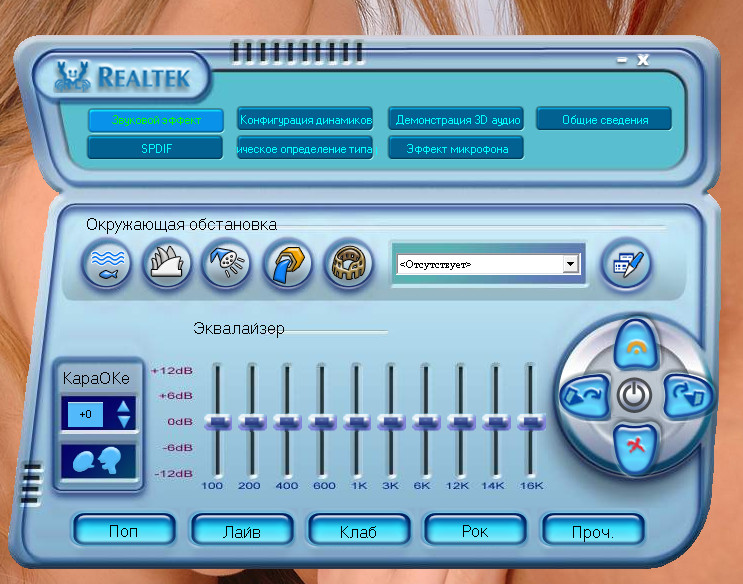Click the КараОКе label
Image resolution: width=743 pixels, height=584 pixels.
[x=96, y=378]
